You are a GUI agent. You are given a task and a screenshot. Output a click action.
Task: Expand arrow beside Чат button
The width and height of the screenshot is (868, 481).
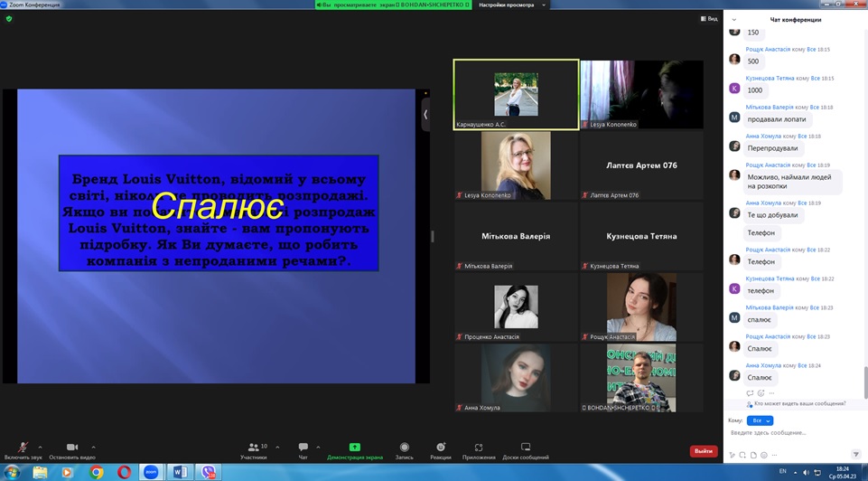pyautogui.click(x=318, y=447)
